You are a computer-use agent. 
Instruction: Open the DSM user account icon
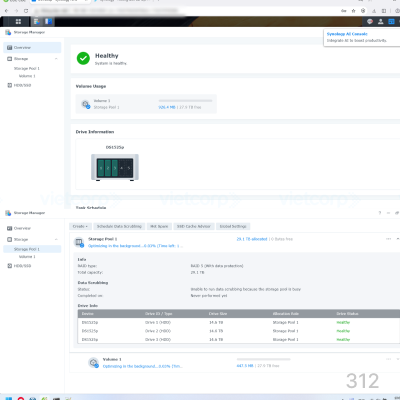(x=381, y=22)
